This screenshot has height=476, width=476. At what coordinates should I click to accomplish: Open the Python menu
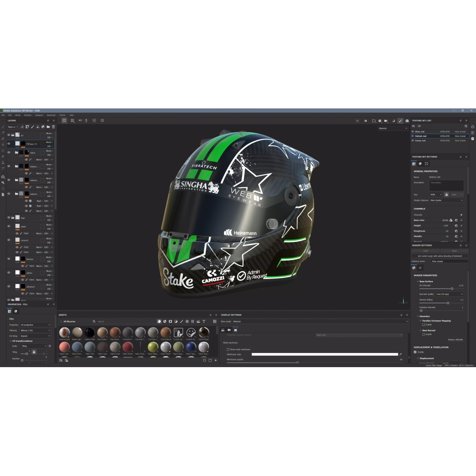(63, 115)
